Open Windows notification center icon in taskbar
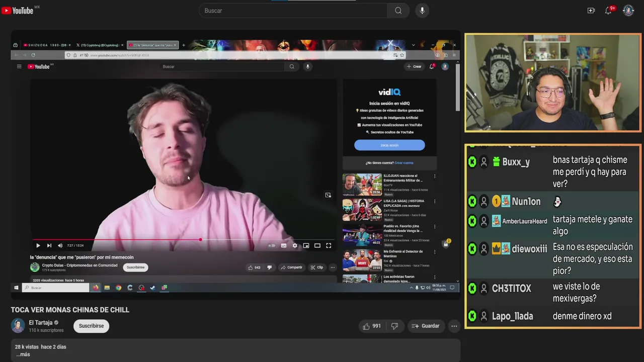Image resolution: width=644 pixels, height=362 pixels. click(452, 288)
